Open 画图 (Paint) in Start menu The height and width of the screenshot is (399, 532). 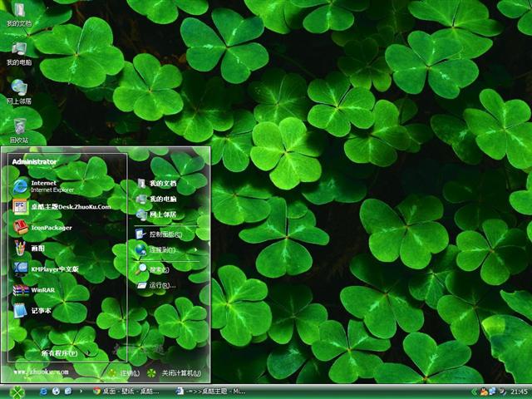[x=37, y=248]
